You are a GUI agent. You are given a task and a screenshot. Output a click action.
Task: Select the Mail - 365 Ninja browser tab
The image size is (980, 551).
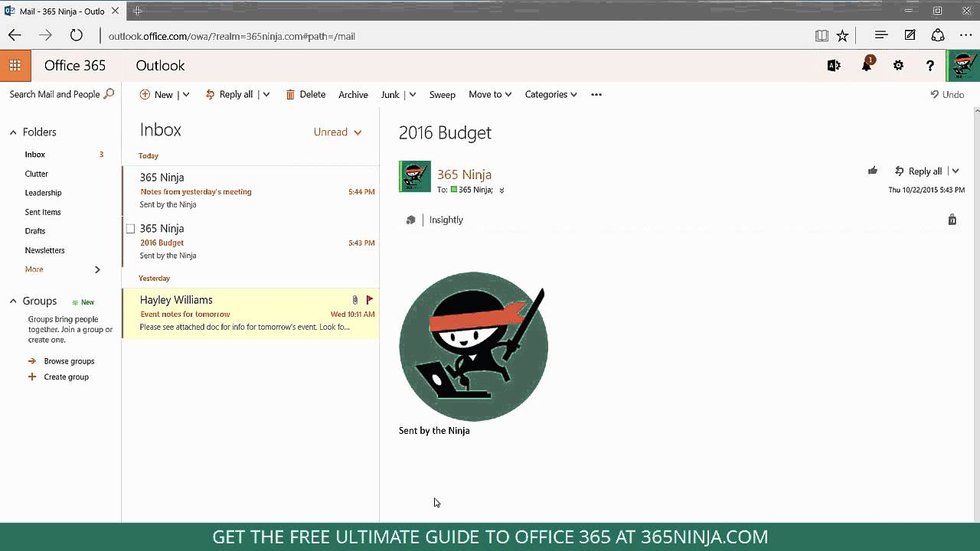(63, 11)
